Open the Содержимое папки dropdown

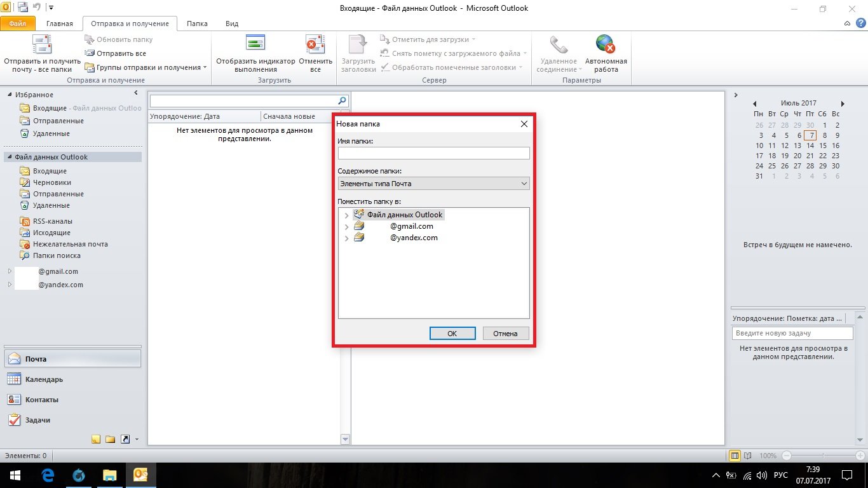(x=433, y=184)
